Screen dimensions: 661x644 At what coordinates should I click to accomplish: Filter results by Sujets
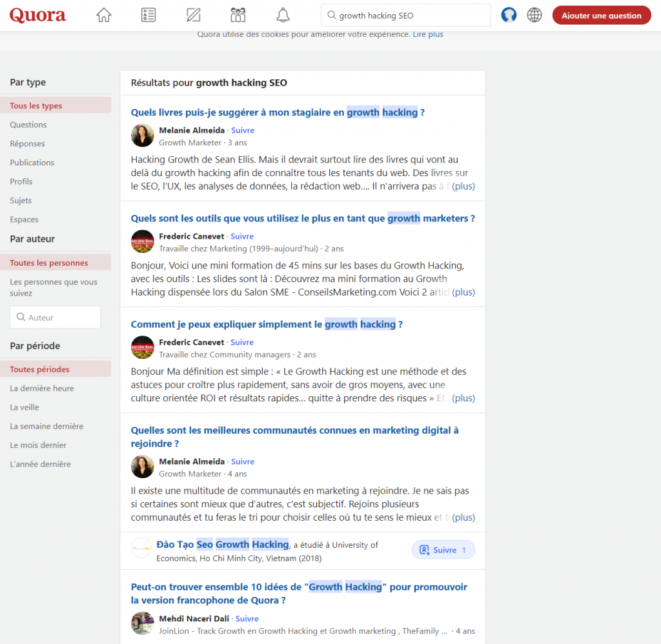[x=21, y=201]
